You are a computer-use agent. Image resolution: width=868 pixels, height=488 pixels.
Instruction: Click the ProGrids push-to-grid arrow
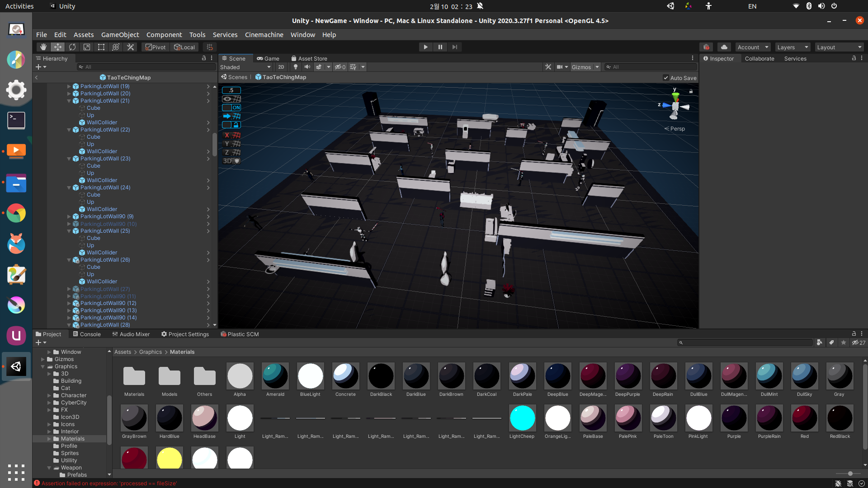231,116
